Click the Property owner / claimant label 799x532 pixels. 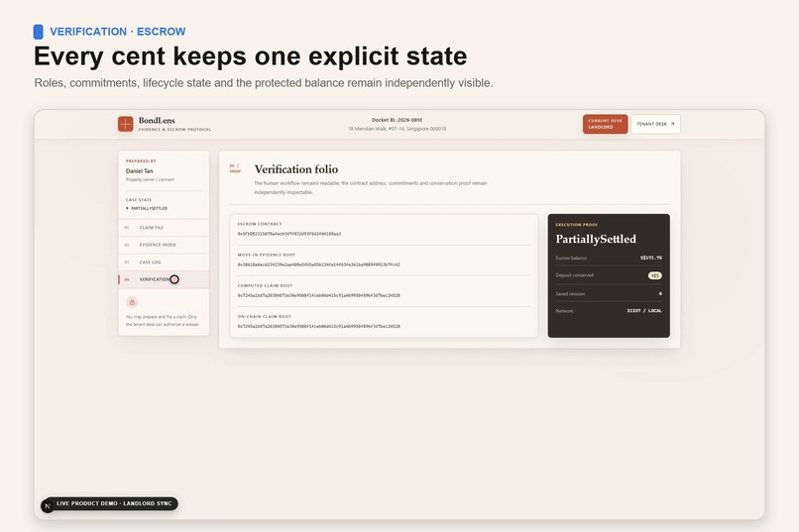(x=150, y=179)
